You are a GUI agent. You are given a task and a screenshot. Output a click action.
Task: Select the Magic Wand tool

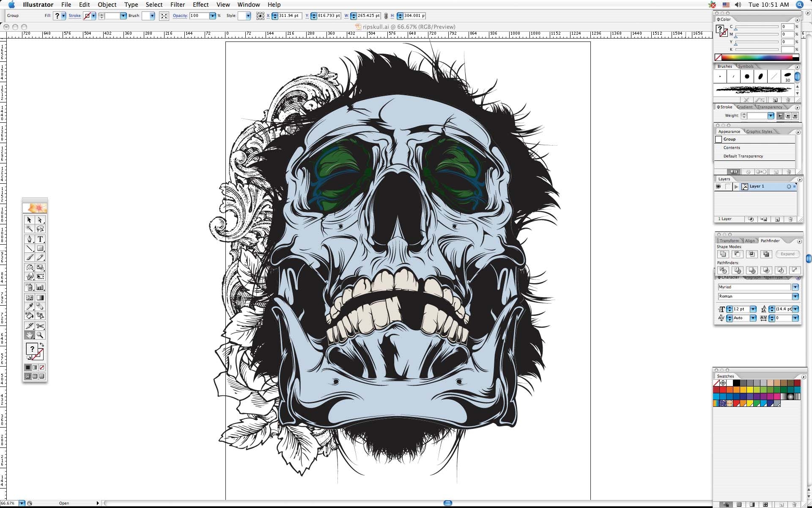(x=29, y=229)
